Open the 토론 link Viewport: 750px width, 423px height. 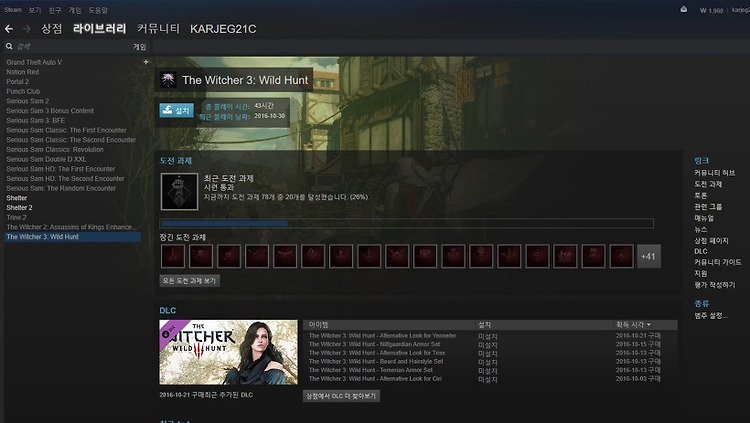click(700, 196)
